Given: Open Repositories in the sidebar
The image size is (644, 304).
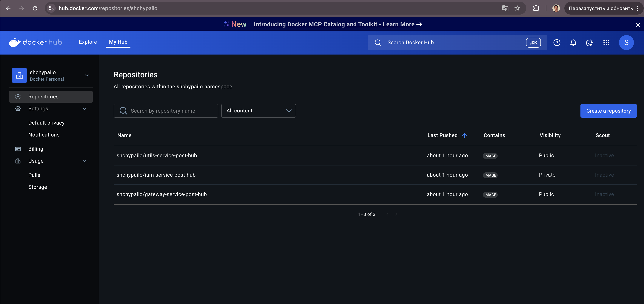Looking at the screenshot, I should pyautogui.click(x=51, y=97).
